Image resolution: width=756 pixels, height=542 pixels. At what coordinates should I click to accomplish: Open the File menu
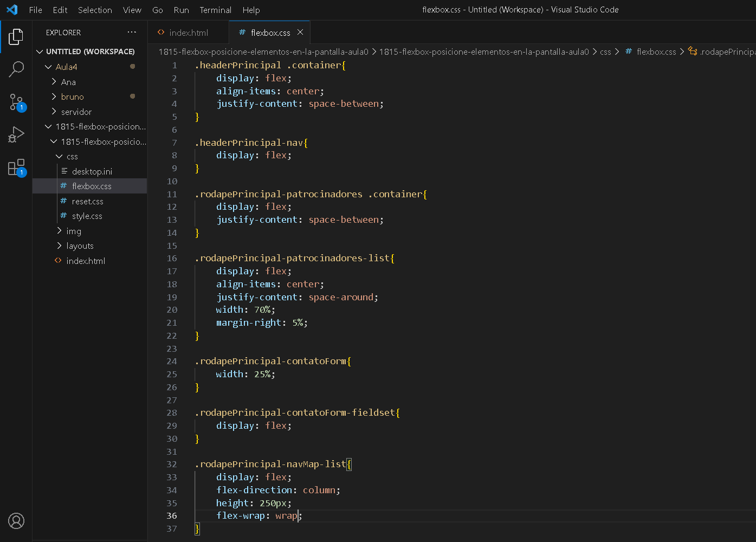point(36,10)
